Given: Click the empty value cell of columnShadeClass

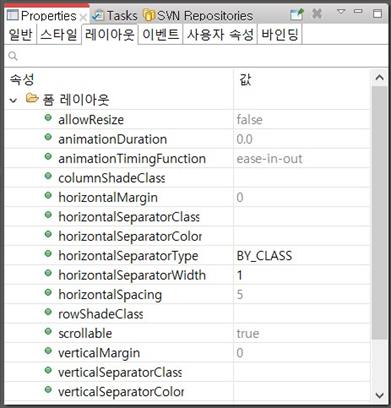Looking at the screenshot, I should click(x=302, y=178).
